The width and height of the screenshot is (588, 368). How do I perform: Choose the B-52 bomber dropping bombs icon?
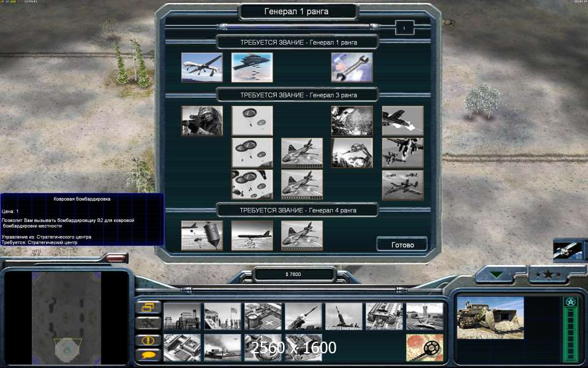(252, 236)
